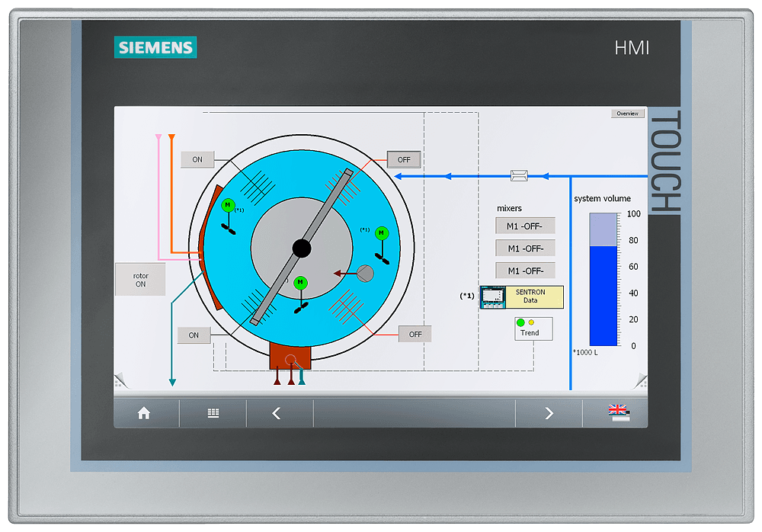
Task: Open the SENTRON device thumbnail icon
Action: pyautogui.click(x=493, y=296)
